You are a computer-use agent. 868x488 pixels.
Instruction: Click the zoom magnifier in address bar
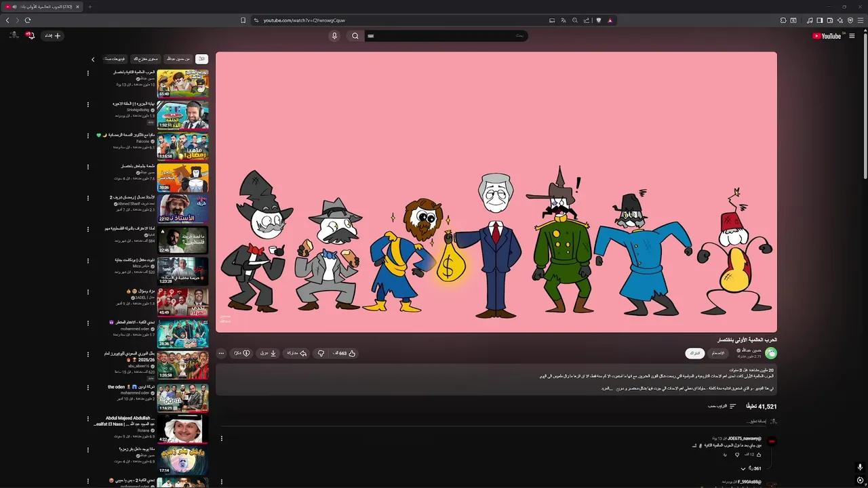pyautogui.click(x=575, y=20)
